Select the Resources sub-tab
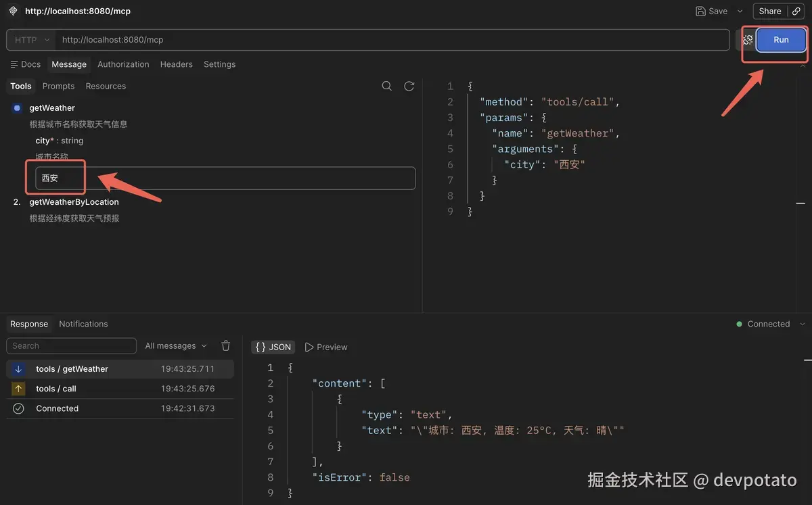 [106, 86]
